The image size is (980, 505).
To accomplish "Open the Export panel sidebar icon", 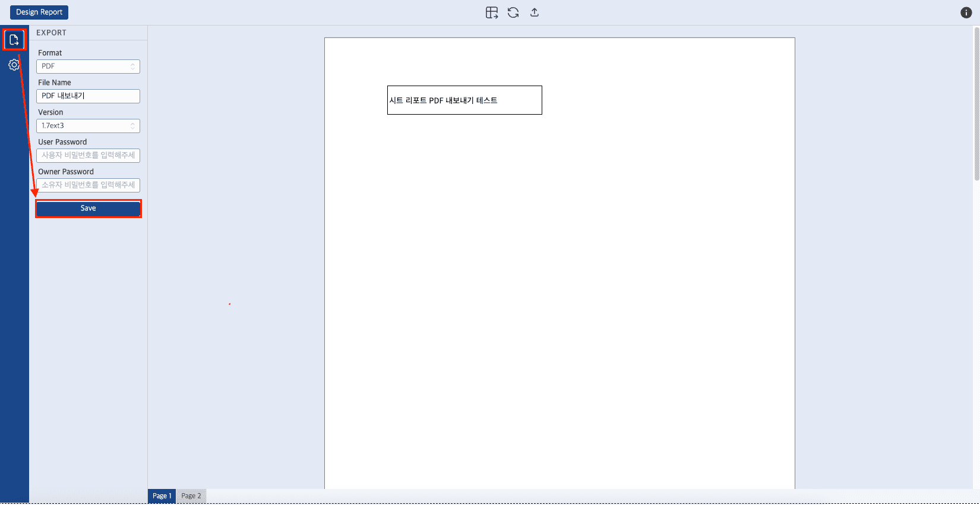I will 14,40.
